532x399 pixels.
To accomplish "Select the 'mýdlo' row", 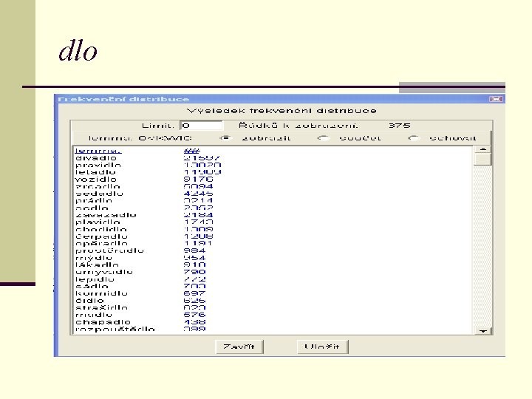I will coord(140,258).
